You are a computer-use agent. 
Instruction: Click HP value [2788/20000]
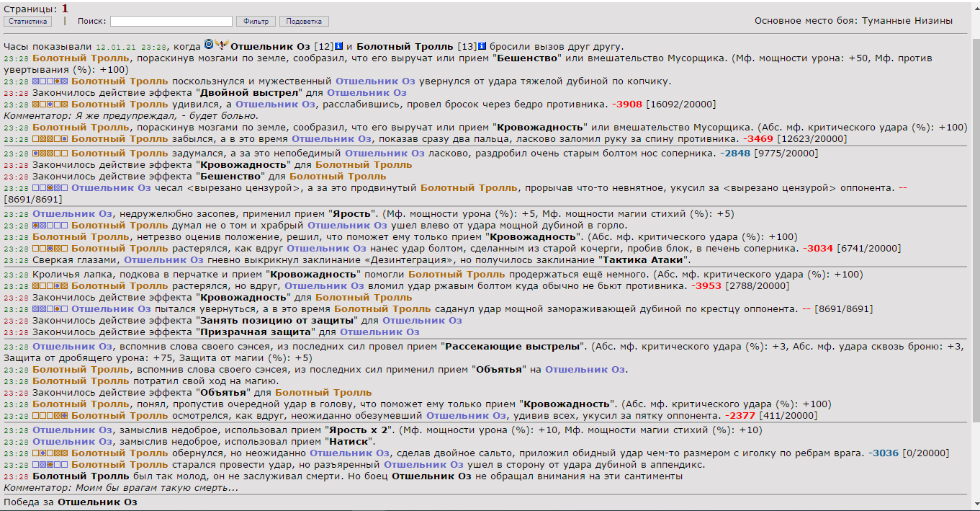758,285
